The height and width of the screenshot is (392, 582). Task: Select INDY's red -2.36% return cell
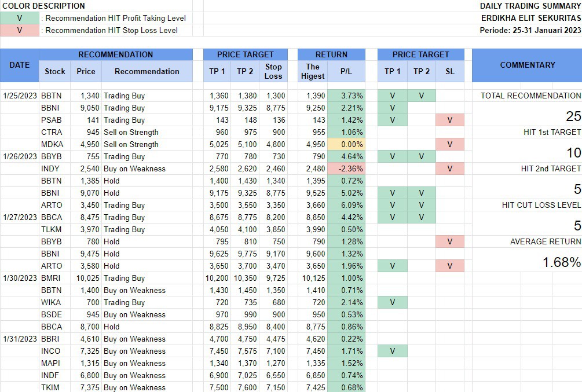(346, 168)
